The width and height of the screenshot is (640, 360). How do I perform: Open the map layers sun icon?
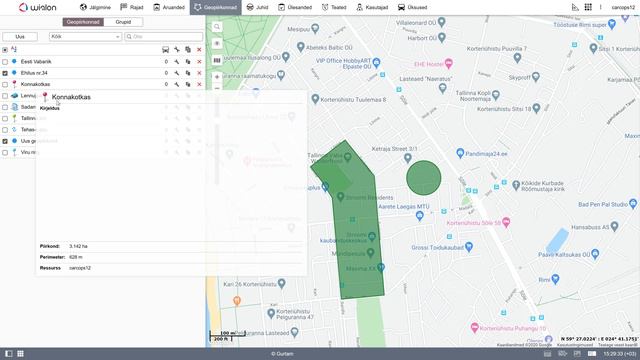tap(217, 43)
